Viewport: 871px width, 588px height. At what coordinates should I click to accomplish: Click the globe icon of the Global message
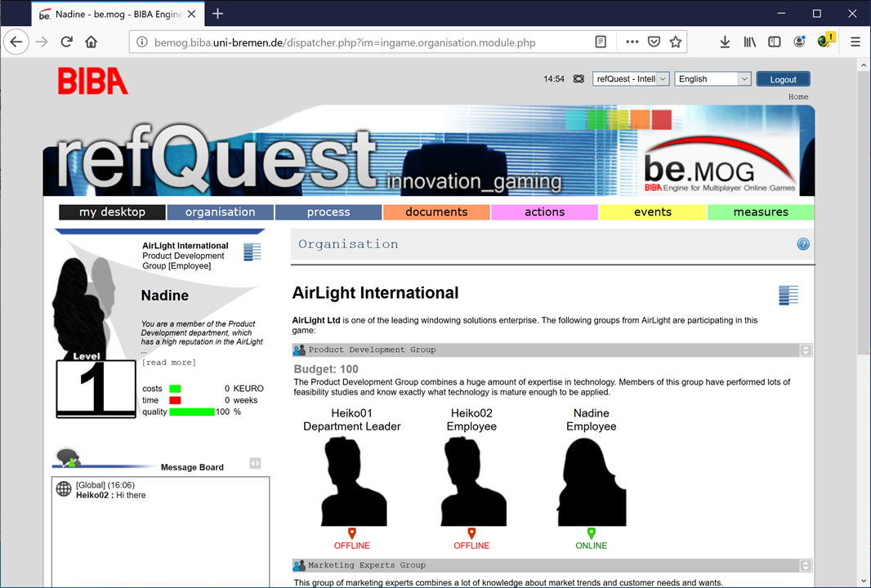pos(64,488)
